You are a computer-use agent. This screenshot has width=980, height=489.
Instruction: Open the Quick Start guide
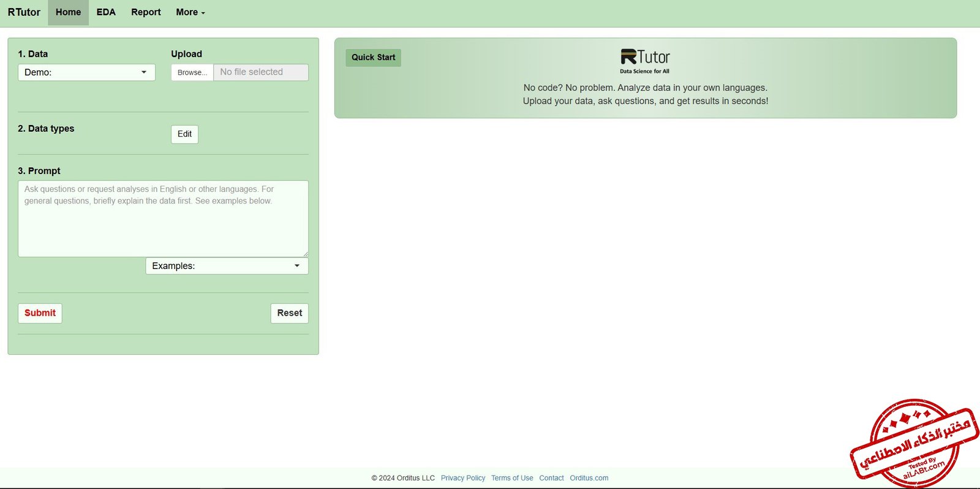pos(373,58)
